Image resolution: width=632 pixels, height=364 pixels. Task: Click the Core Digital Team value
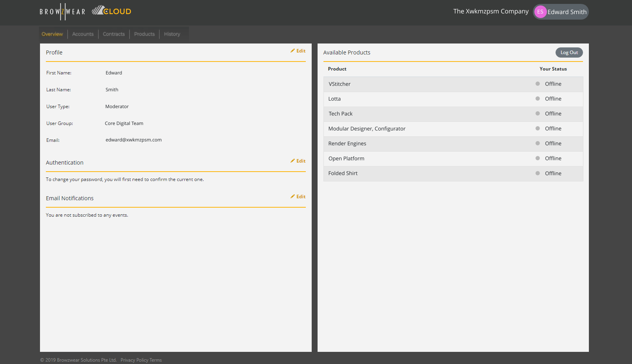click(124, 123)
